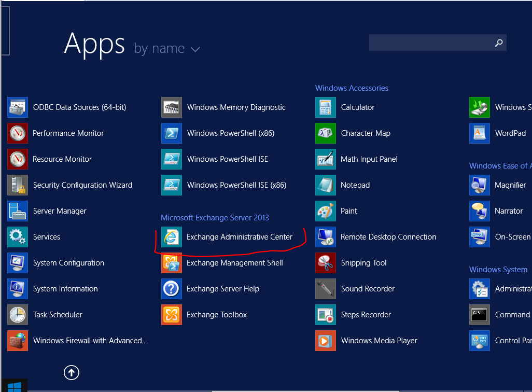532x392 pixels.
Task: Open Calculator icon
Action: 326,107
